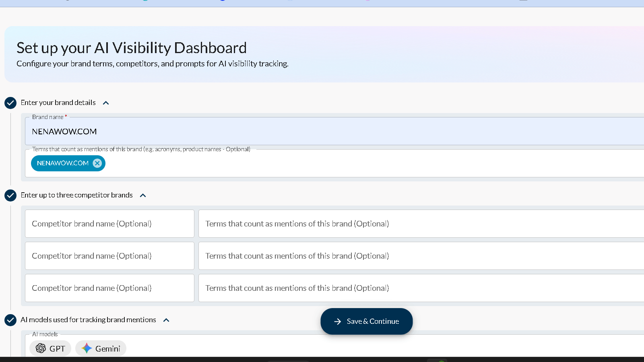Click Save & Continue button

367,321
